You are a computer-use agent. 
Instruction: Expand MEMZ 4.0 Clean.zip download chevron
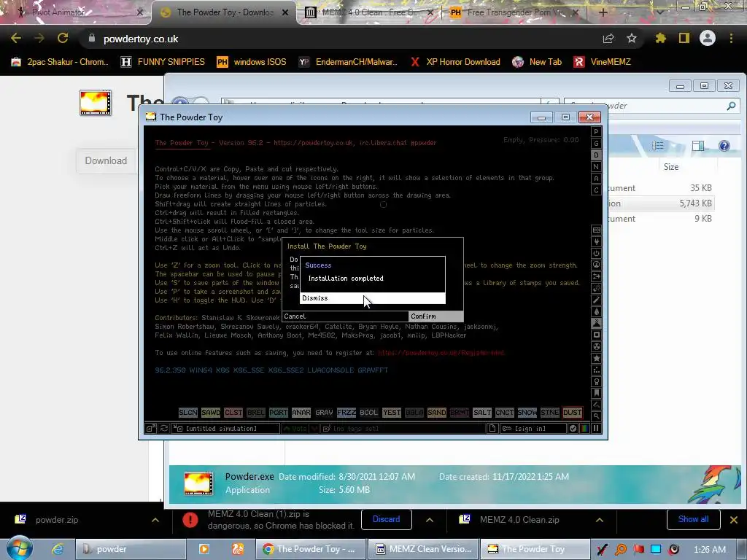pos(600,520)
